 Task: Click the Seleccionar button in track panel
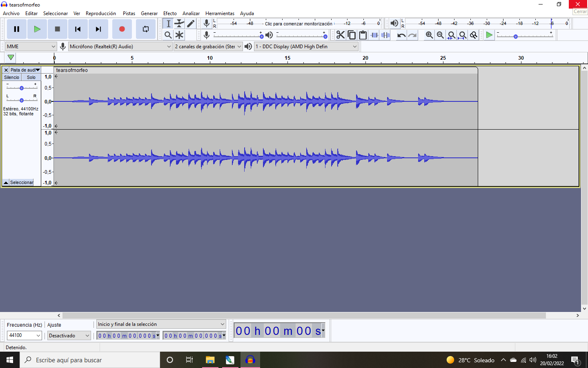point(22,182)
